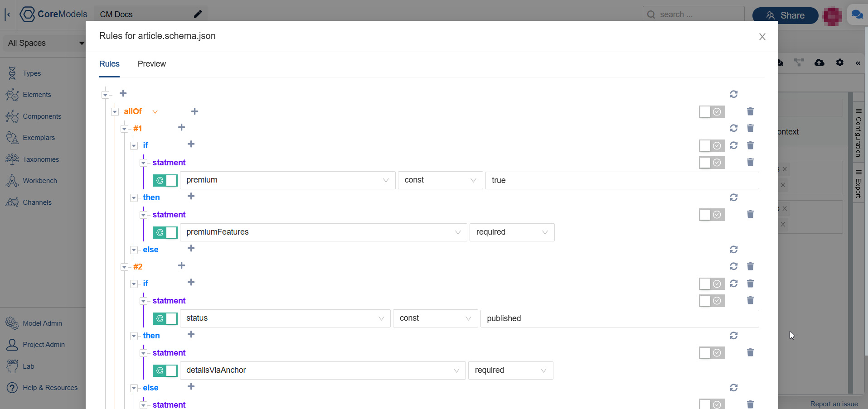Click trash icon on rule #2 row
Screen dimensions: 868x409
[750, 266]
